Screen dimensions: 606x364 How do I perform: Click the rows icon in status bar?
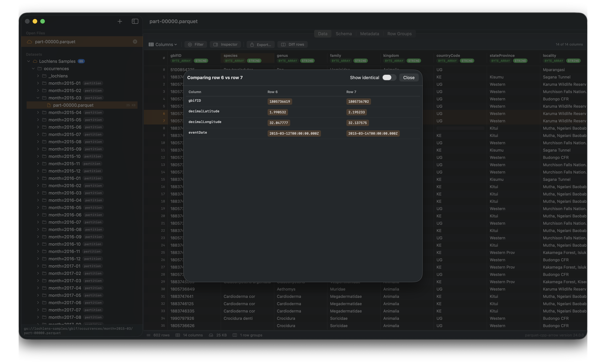pos(149,335)
